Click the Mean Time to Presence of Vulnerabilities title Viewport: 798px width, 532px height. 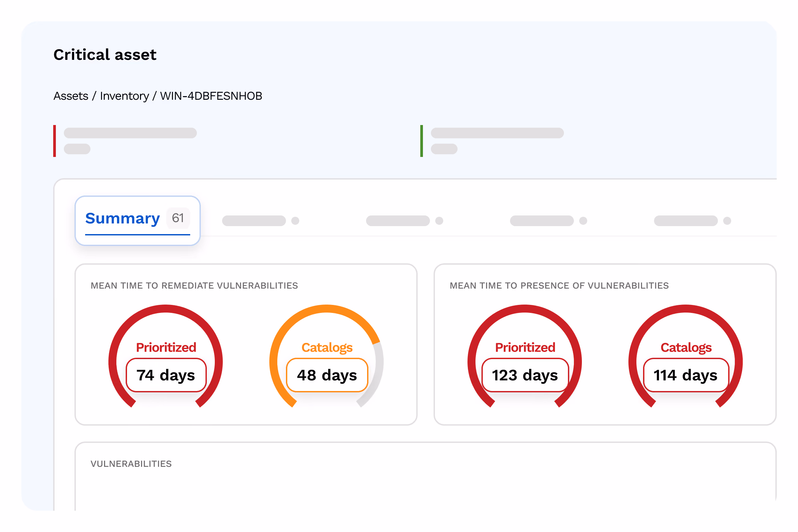pyautogui.click(x=559, y=286)
